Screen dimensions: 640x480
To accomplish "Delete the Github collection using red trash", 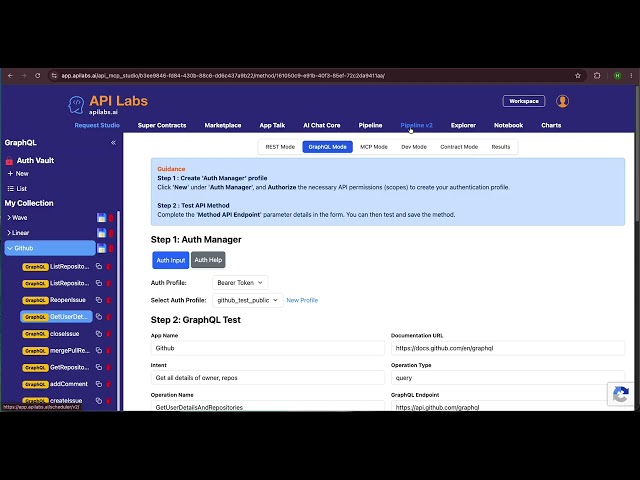I will (x=111, y=248).
